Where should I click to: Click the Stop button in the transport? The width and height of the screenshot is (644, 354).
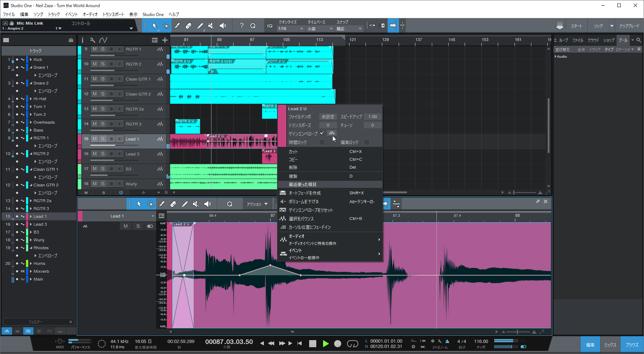313,344
